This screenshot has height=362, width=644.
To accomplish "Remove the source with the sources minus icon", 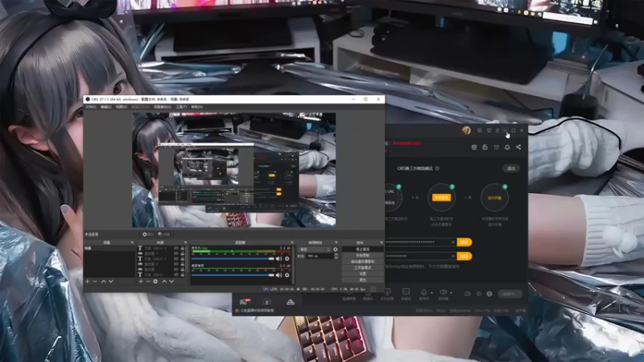I will point(148,282).
